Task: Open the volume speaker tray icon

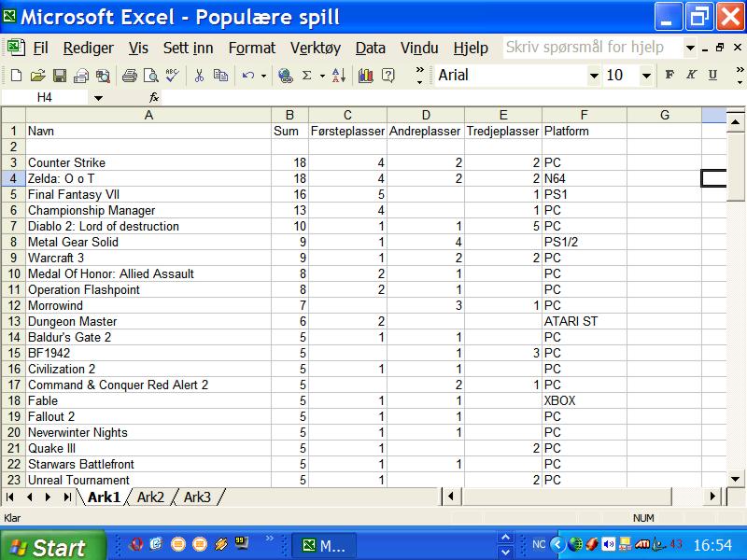Action: click(609, 544)
